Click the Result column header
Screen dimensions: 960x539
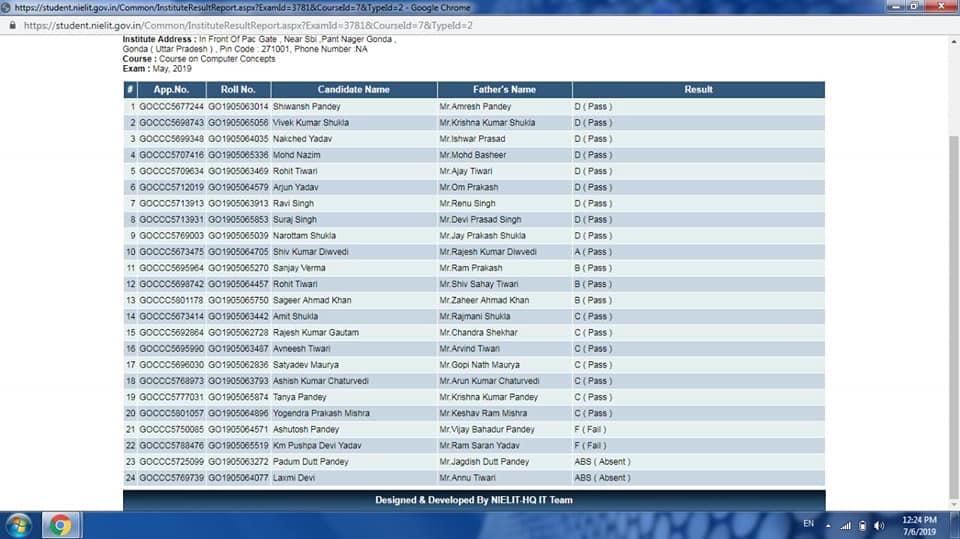click(x=698, y=90)
